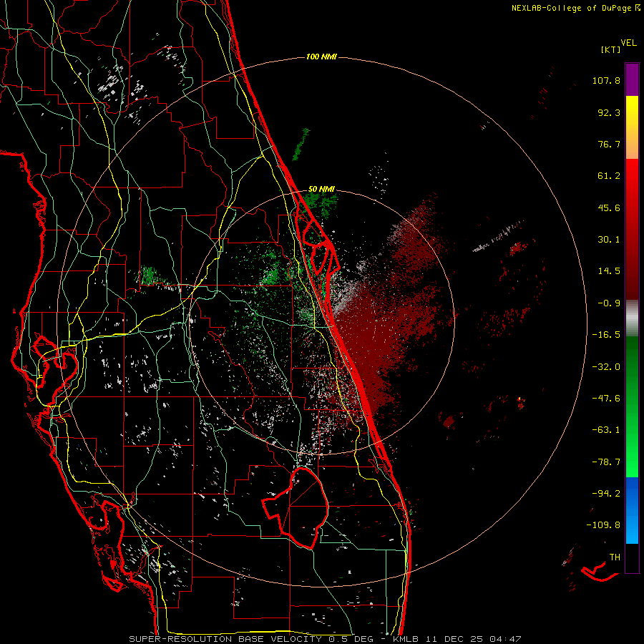
Task: Click the -63.1 velocity scale value
Action: 606,430
